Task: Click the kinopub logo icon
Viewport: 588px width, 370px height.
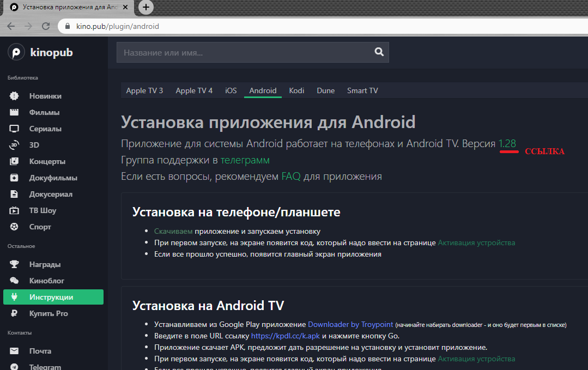Action: (16, 52)
